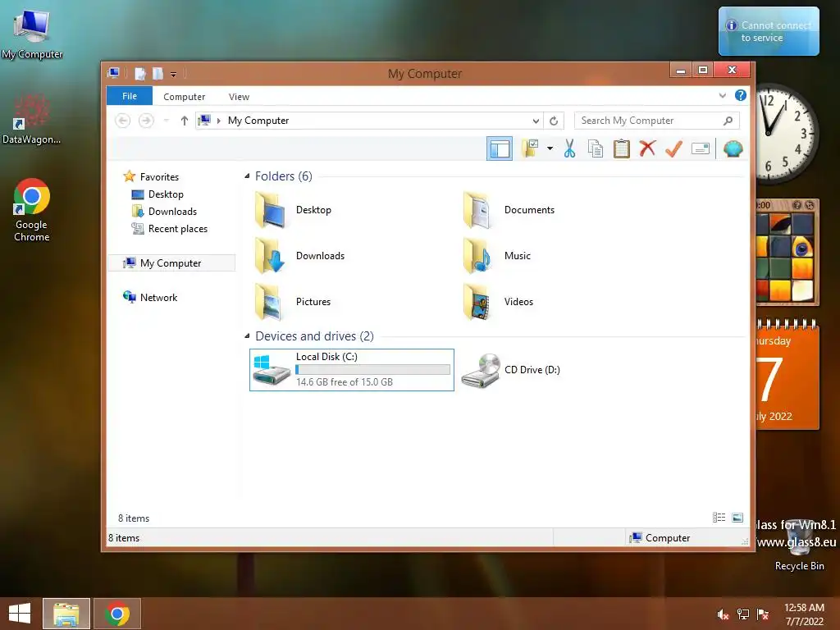The image size is (840, 630).
Task: Click the Copy icon in toolbar
Action: coord(596,148)
